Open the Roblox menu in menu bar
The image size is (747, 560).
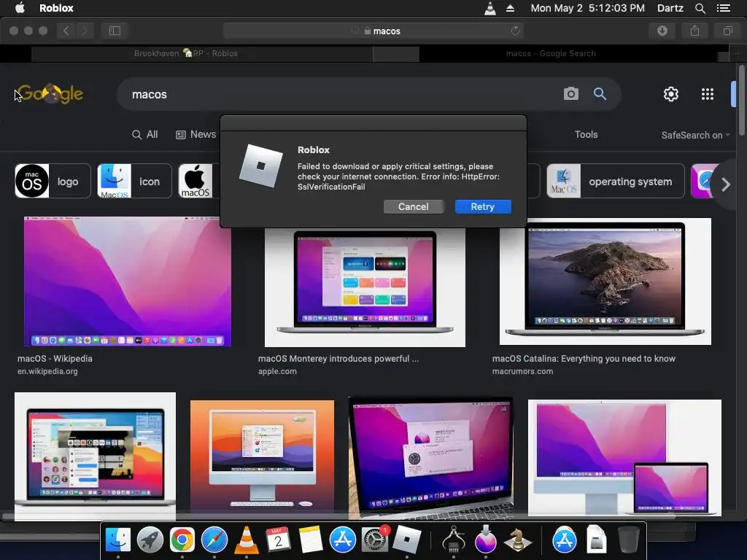56,8
